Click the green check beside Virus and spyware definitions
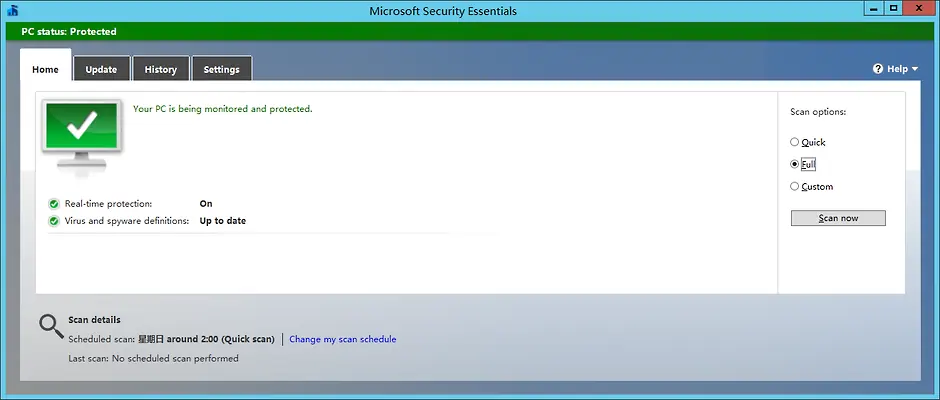 54,221
